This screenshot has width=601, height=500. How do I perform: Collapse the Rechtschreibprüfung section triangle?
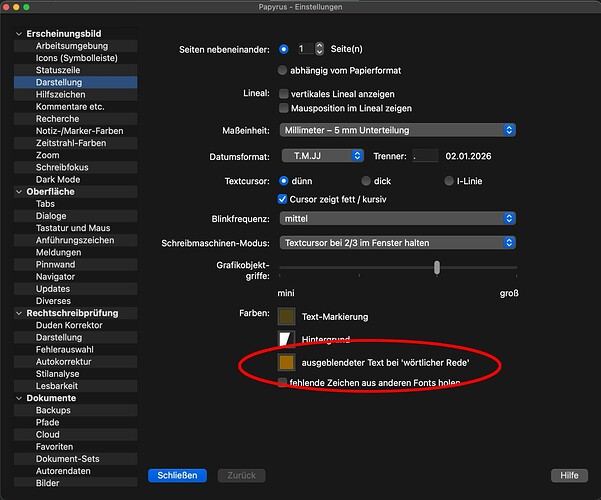[x=17, y=313]
